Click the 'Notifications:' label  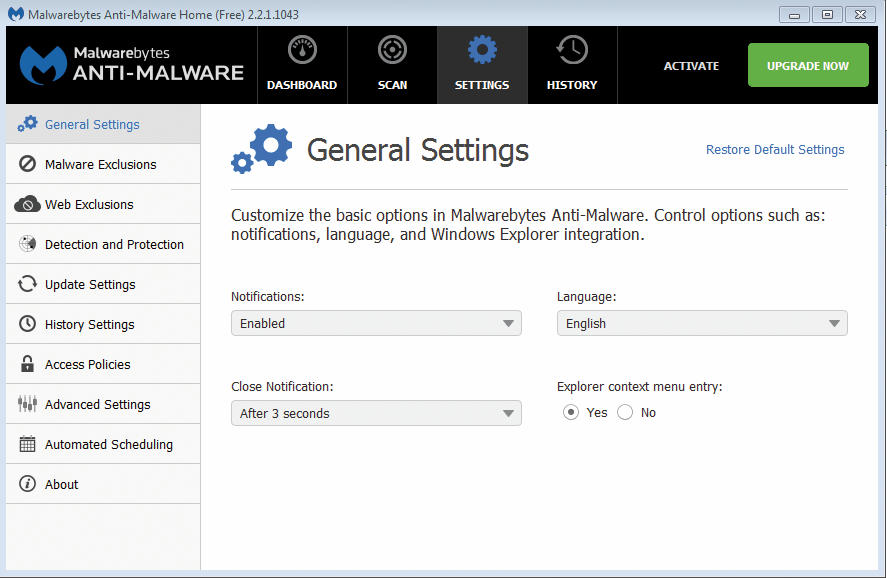coord(268,296)
